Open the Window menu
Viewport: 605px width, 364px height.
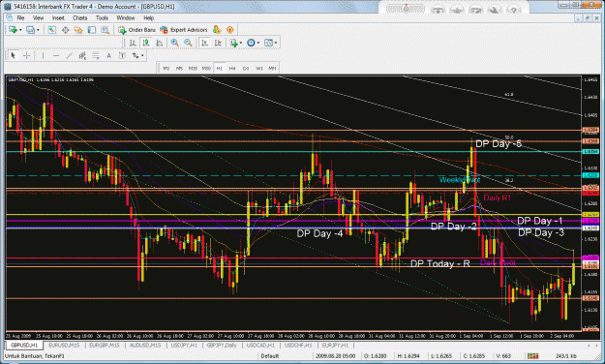126,17
